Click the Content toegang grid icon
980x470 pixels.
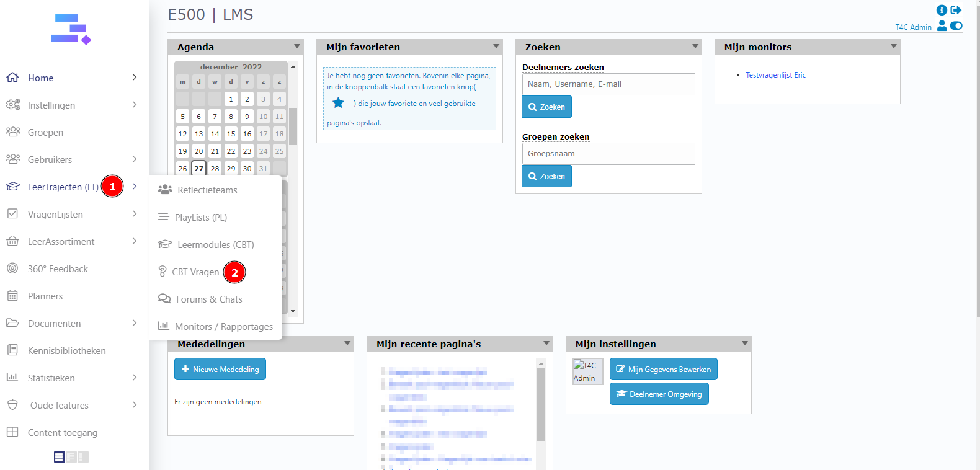click(12, 432)
